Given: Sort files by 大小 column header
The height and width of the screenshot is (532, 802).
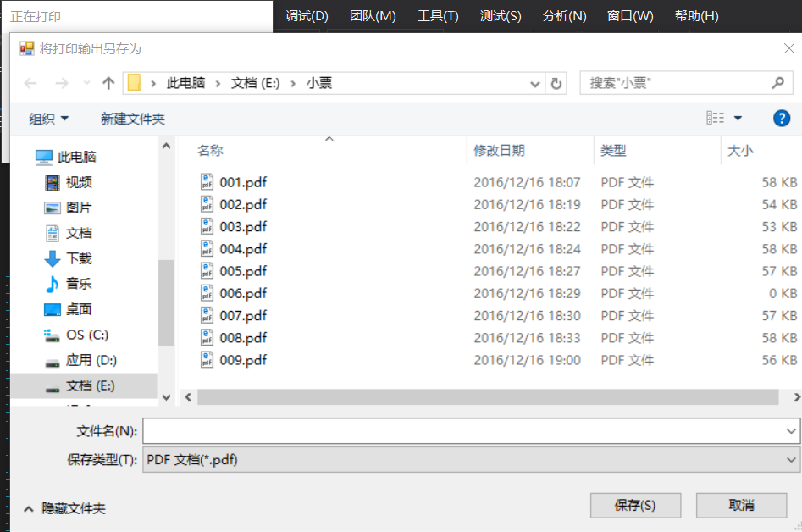Looking at the screenshot, I should (x=740, y=151).
